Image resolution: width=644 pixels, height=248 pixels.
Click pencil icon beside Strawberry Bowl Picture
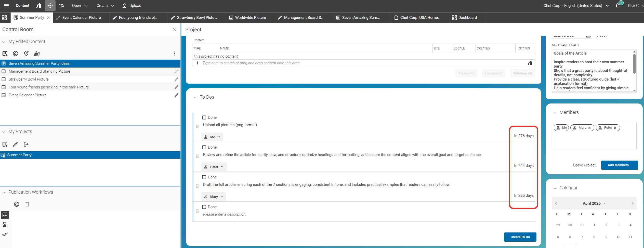[176, 79]
